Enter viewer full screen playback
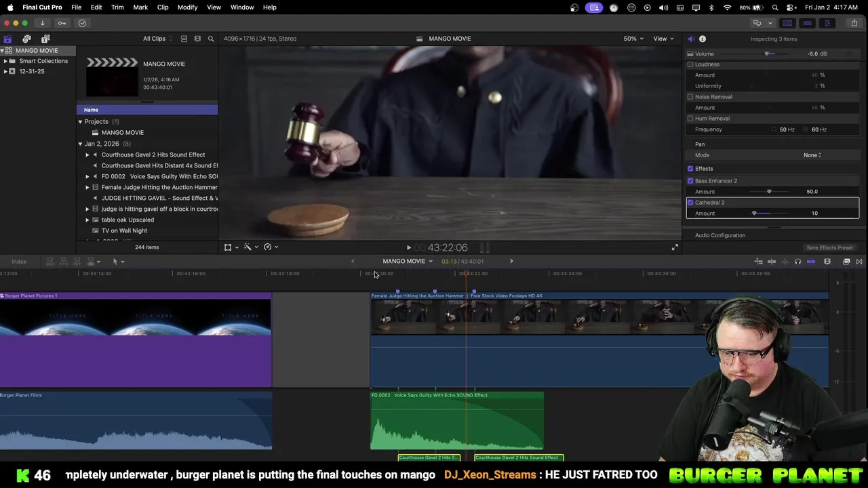 (x=675, y=247)
